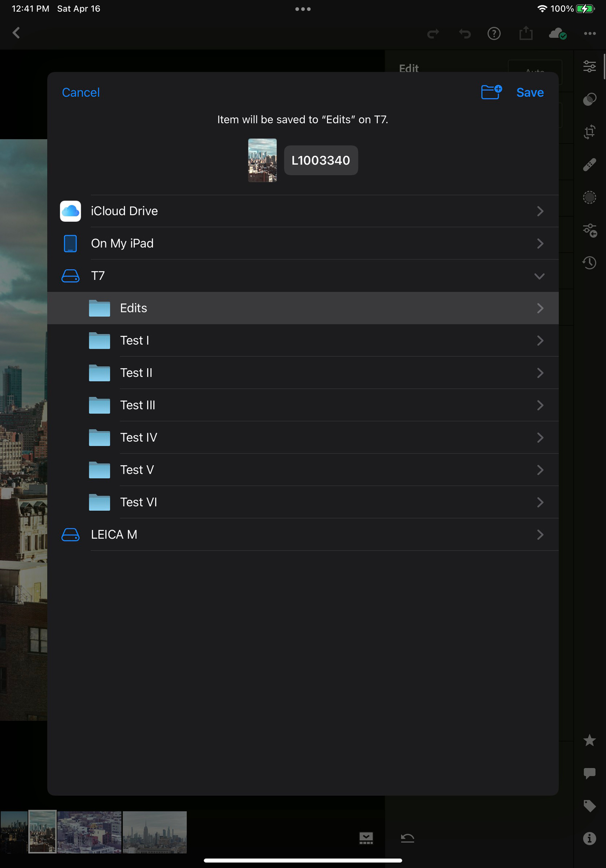606x868 pixels.
Task: Edit the L1003340 file name field
Action: tap(321, 161)
